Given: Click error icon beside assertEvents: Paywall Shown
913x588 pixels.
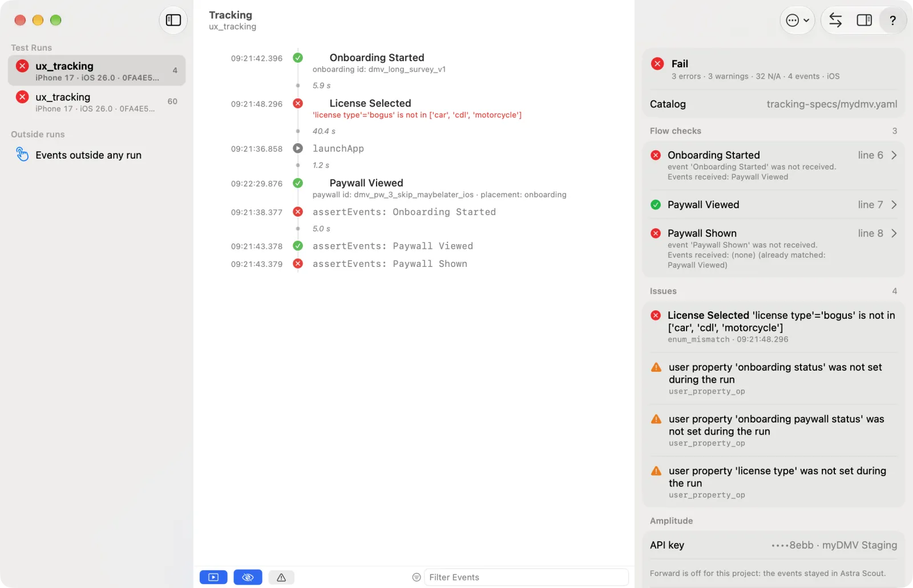Looking at the screenshot, I should 298,263.
